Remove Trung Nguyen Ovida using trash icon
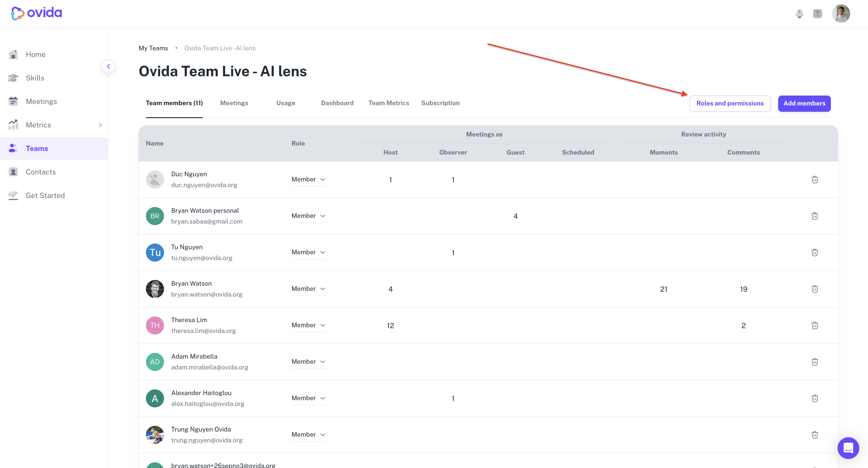Image resolution: width=868 pixels, height=468 pixels. 815,435
